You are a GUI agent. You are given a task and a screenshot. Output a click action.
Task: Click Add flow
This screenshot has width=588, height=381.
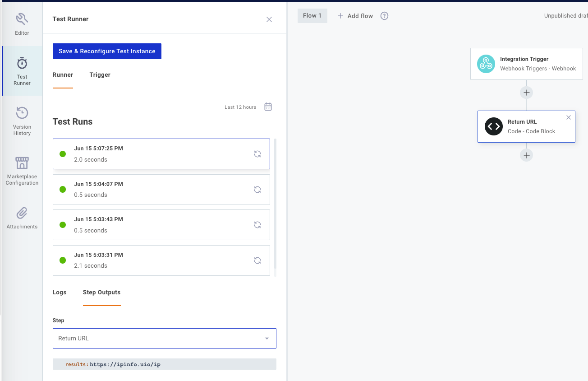tap(355, 16)
